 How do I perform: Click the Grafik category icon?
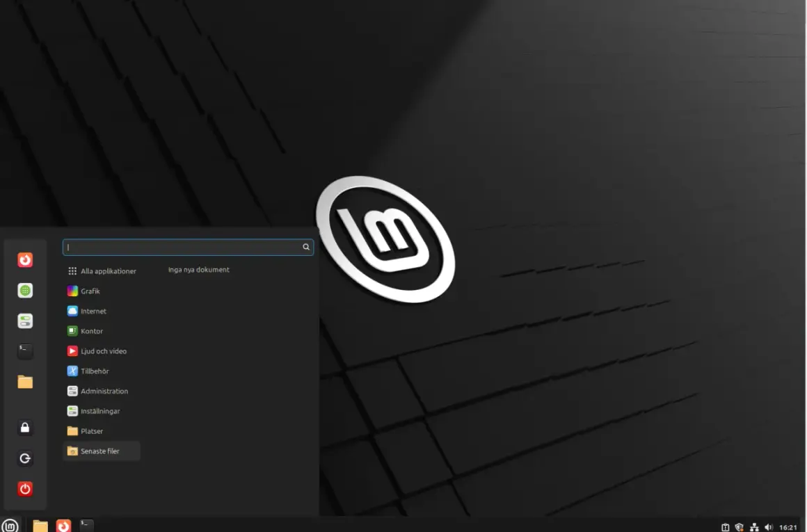72,291
